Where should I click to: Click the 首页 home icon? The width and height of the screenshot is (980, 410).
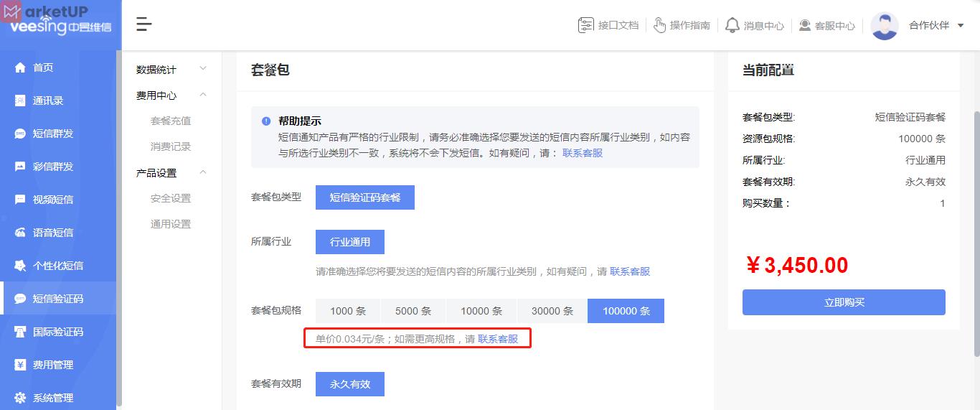(x=20, y=67)
